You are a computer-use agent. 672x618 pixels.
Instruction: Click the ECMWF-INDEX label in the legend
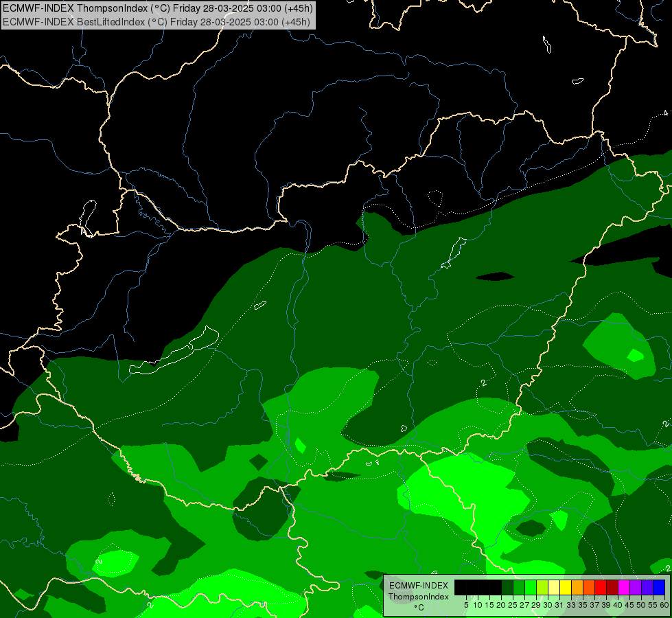coord(419,586)
